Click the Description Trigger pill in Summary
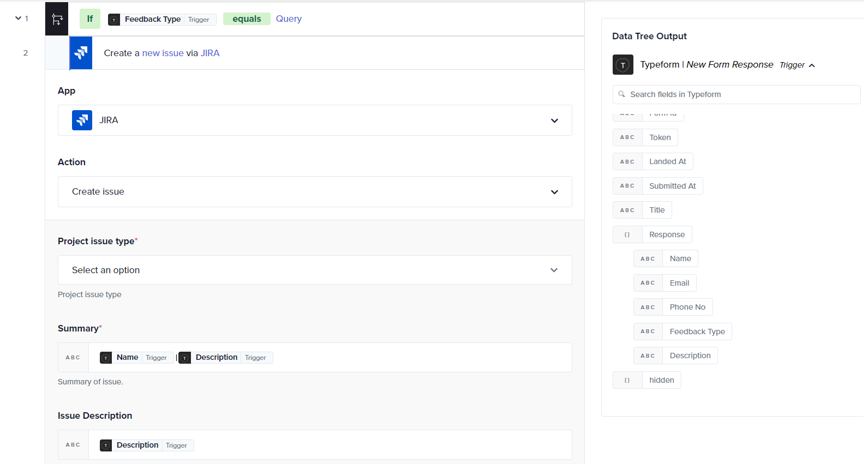 [x=226, y=358]
